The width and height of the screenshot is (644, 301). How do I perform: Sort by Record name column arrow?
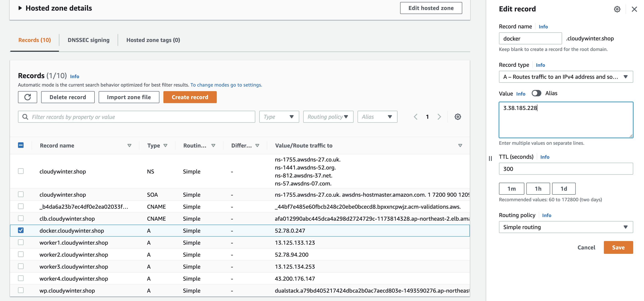[129, 146]
